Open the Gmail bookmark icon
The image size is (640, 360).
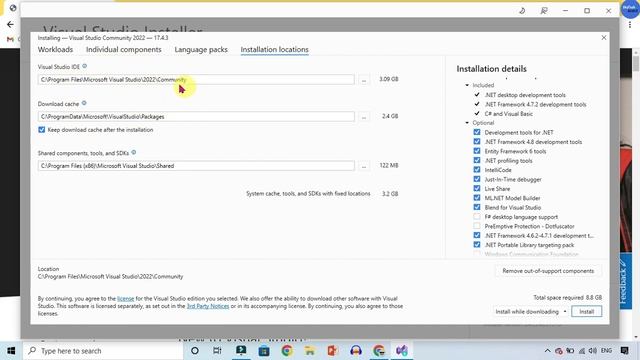coord(10,39)
